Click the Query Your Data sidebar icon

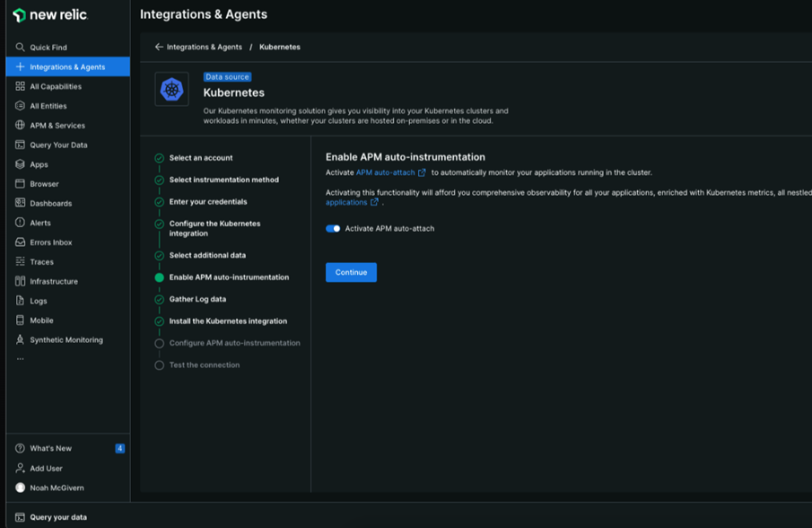[21, 145]
